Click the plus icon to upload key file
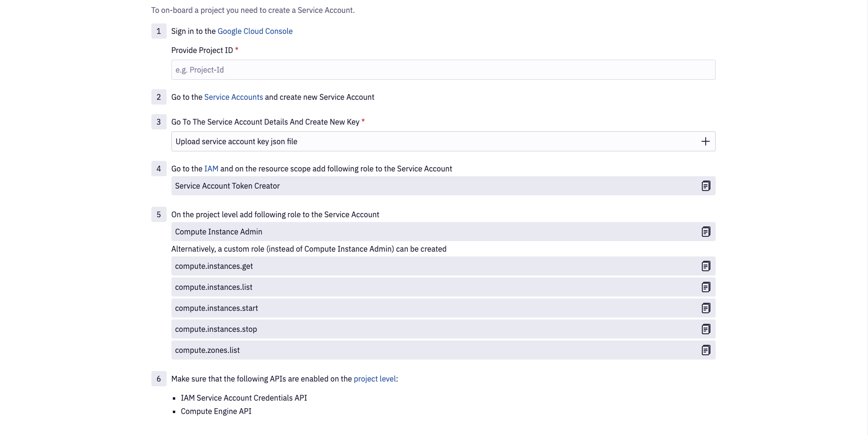This screenshot has width=868, height=435. pyautogui.click(x=705, y=141)
